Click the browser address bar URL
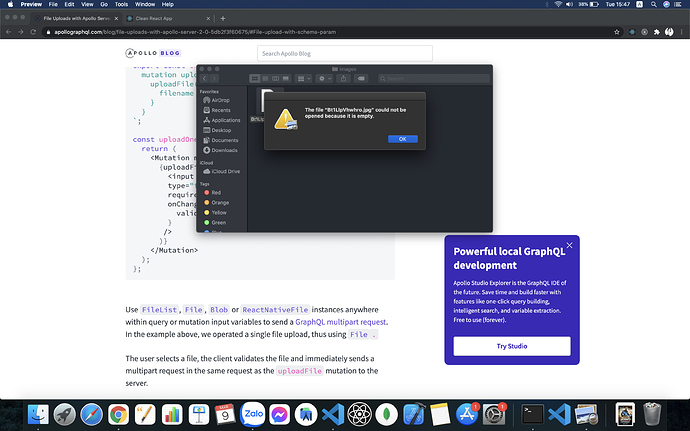 tap(195, 32)
